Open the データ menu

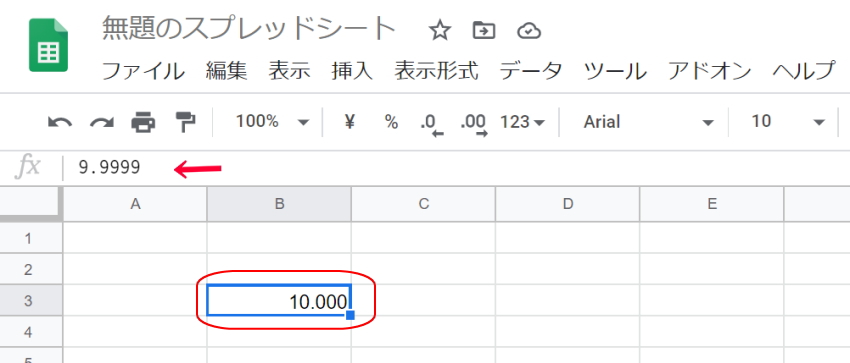(x=531, y=70)
